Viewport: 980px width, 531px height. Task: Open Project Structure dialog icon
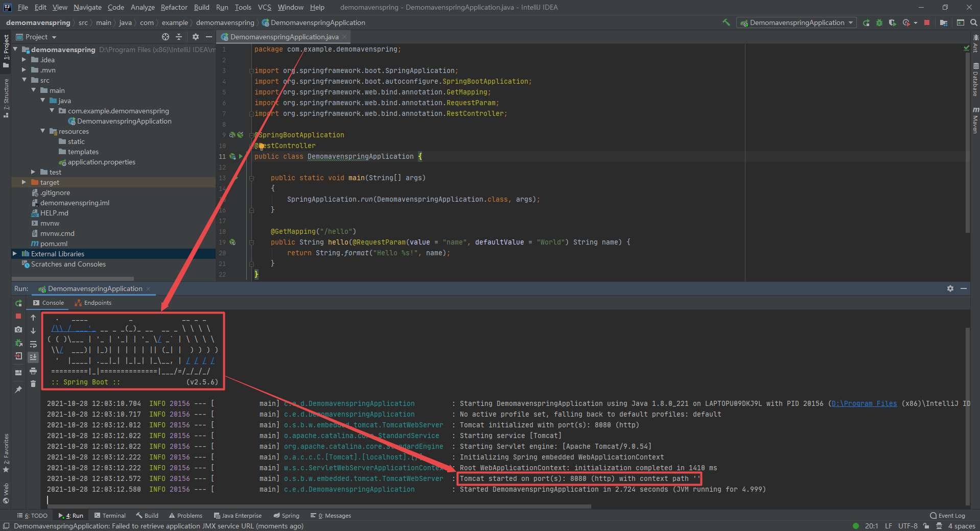click(x=943, y=22)
